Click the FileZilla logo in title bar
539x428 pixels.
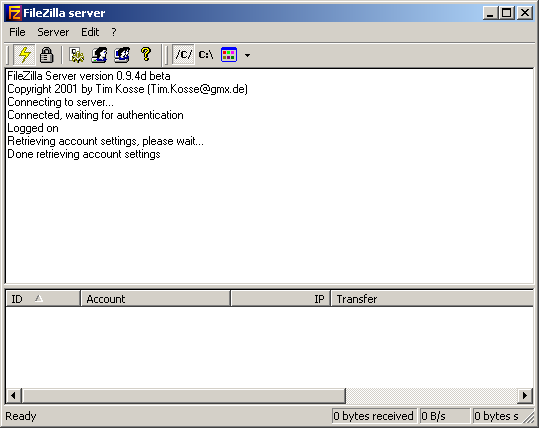click(x=14, y=13)
